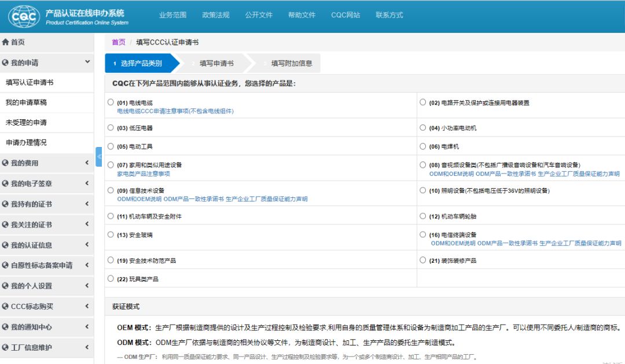
Task: Select the (22) 玩具类产品 radio button
Action: click(x=111, y=279)
